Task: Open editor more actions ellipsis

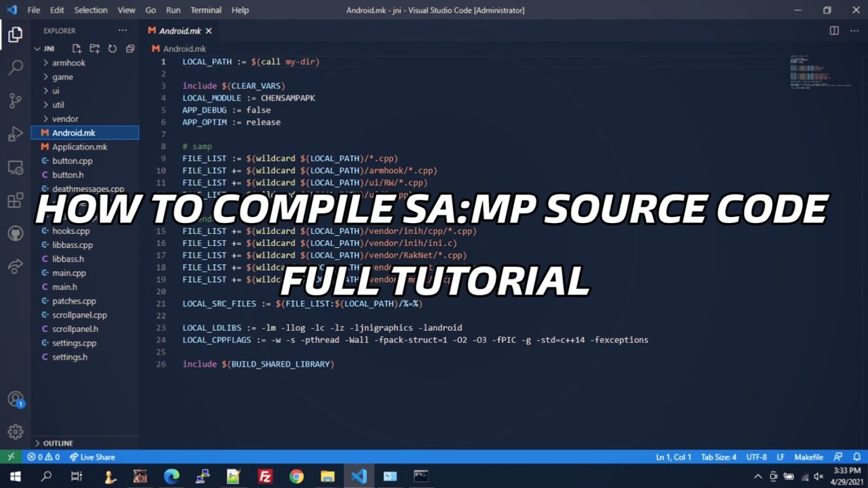Action: pyautogui.click(x=854, y=30)
